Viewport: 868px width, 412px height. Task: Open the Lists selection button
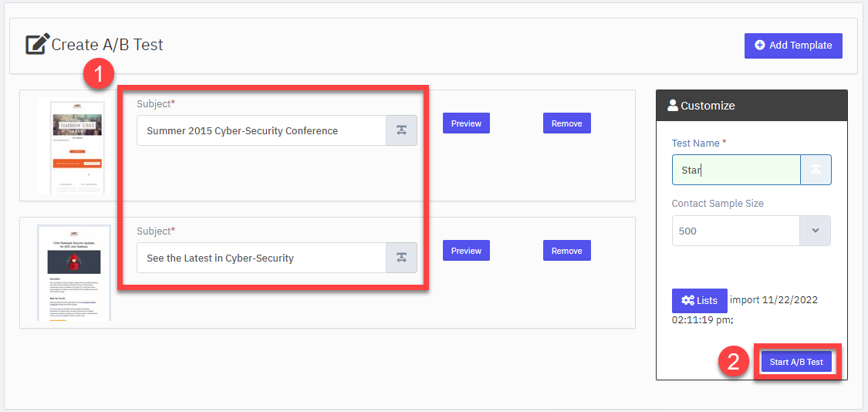coord(699,301)
